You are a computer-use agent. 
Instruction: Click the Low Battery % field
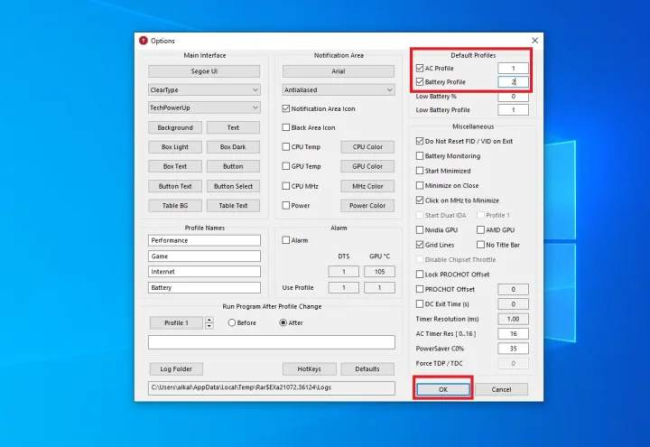coord(513,96)
